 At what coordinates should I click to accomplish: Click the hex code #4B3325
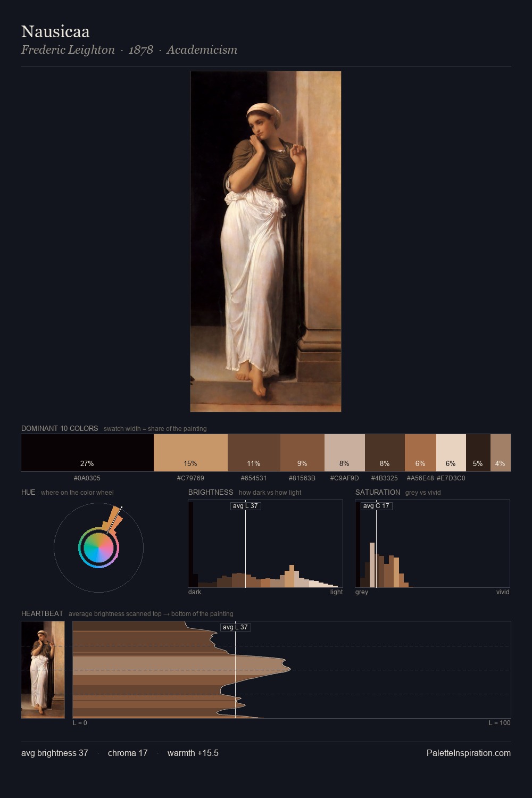[x=385, y=478]
